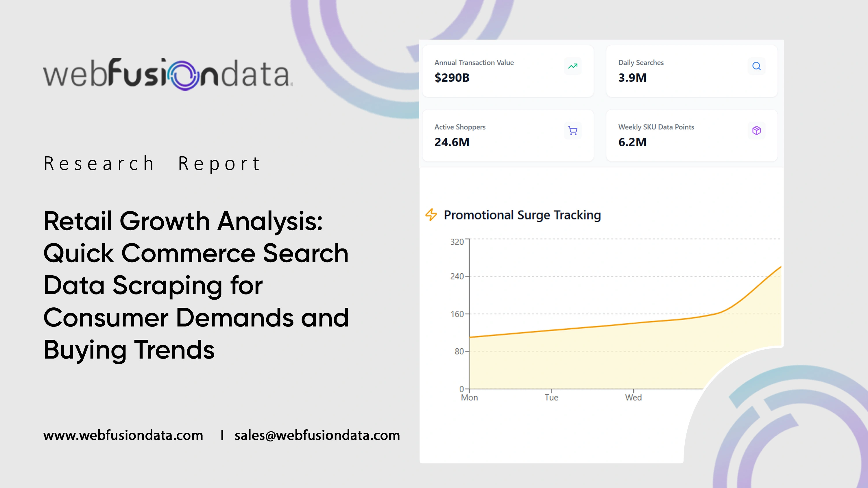Viewport: 868px width, 488px height.
Task: Click the Active Shoppers label
Action: point(460,127)
